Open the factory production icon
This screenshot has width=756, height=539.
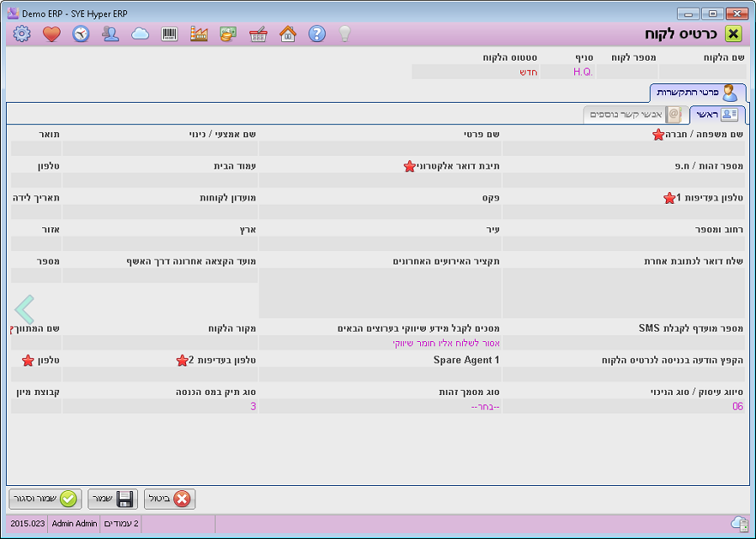[199, 34]
